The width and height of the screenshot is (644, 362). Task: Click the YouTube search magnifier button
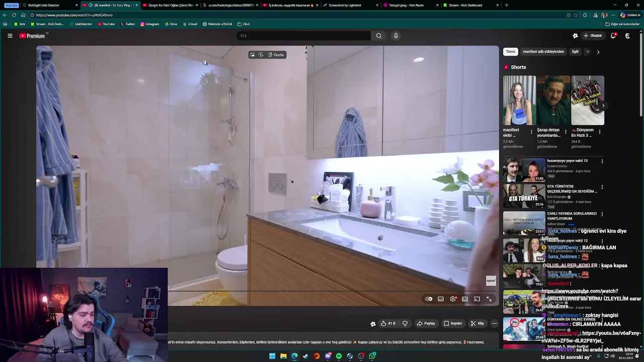(379, 36)
